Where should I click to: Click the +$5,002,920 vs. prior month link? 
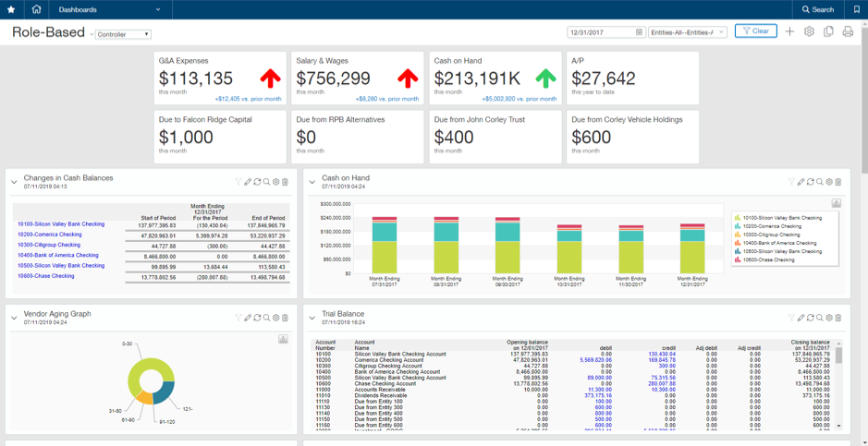click(520, 100)
